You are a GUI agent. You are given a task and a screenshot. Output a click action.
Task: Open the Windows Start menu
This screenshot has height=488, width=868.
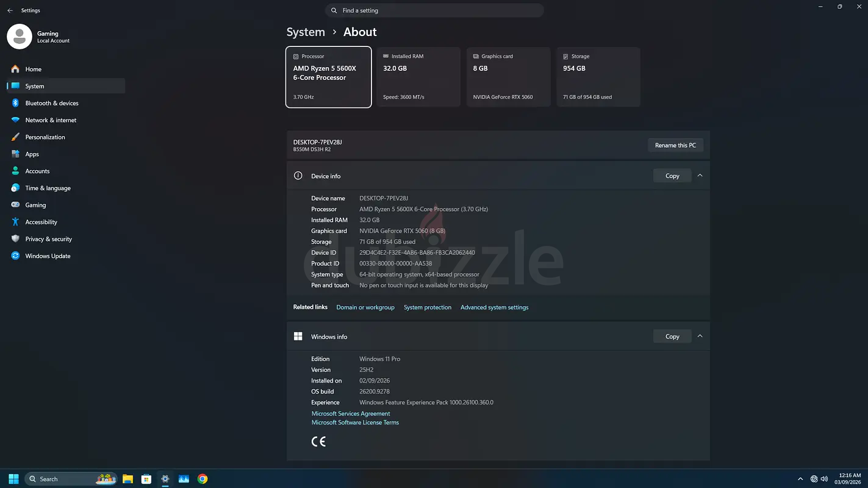[x=13, y=479]
